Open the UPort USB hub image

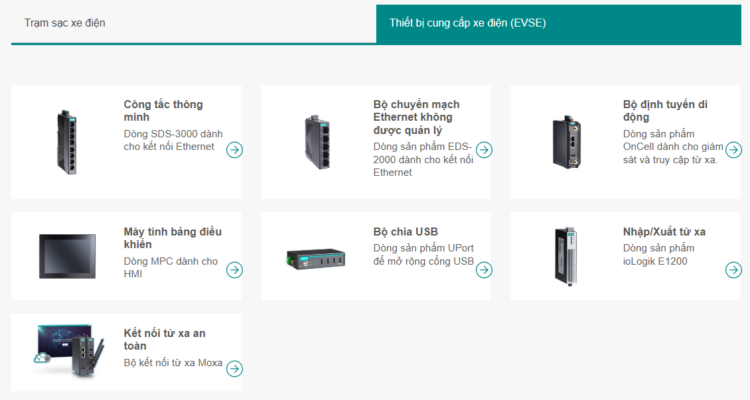(x=316, y=259)
